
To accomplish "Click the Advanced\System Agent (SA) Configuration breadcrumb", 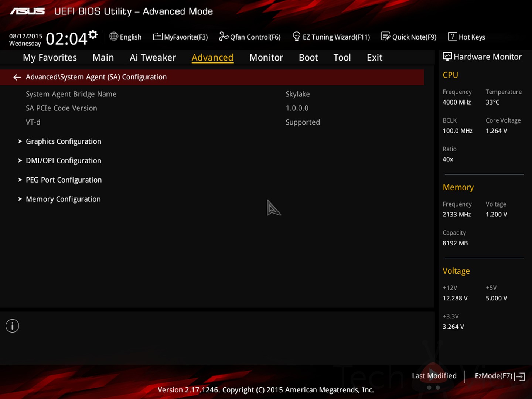I will (96, 77).
